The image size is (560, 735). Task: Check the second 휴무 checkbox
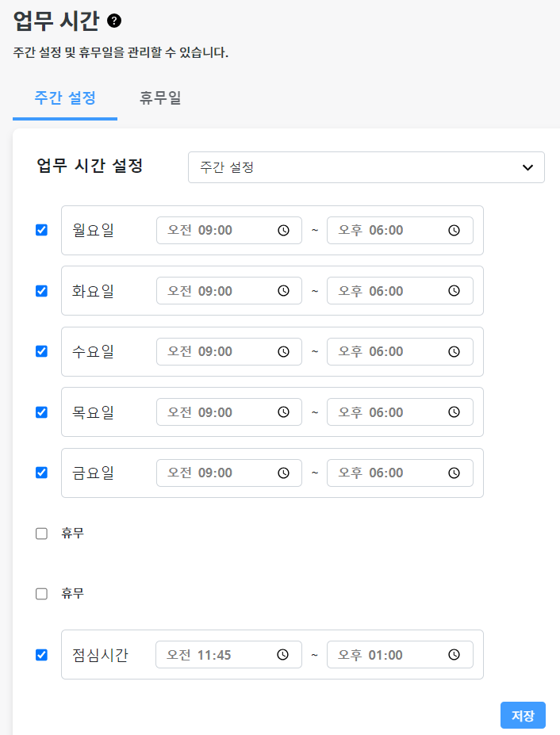41,594
